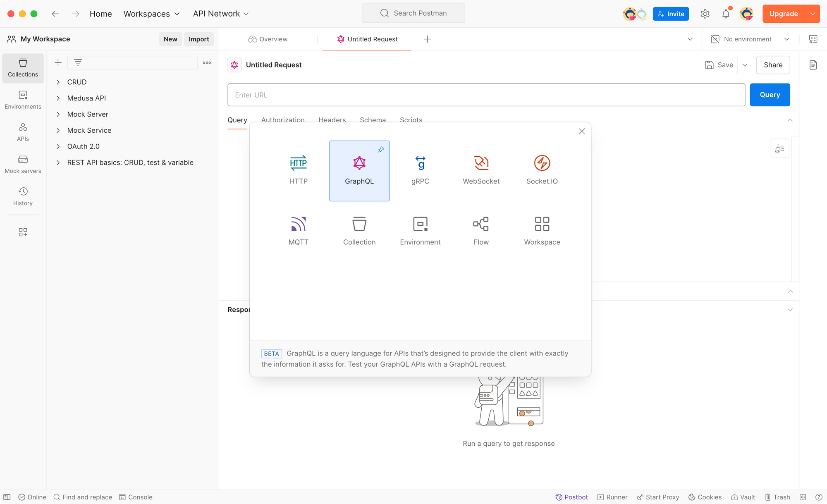Select the Socket.IO request type icon
Viewport: 827px width, 504px height.
coord(542,162)
